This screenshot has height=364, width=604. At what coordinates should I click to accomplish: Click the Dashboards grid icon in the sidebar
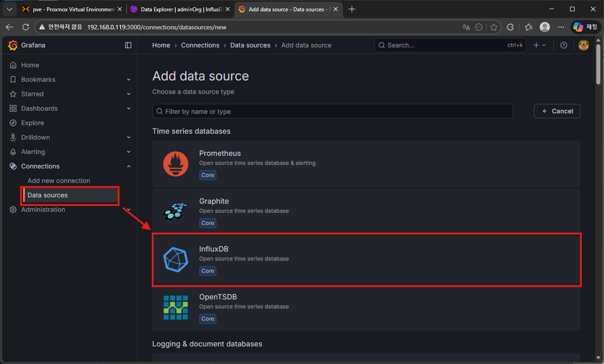(x=13, y=108)
